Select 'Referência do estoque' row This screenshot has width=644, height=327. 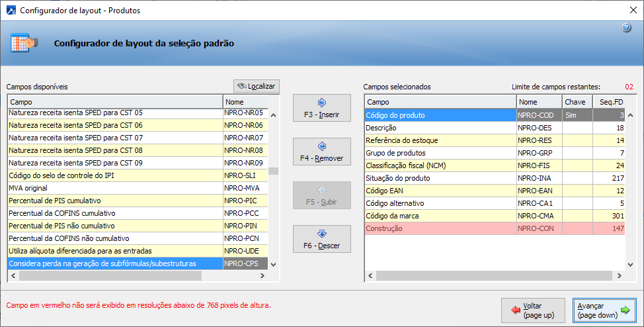coord(495,140)
